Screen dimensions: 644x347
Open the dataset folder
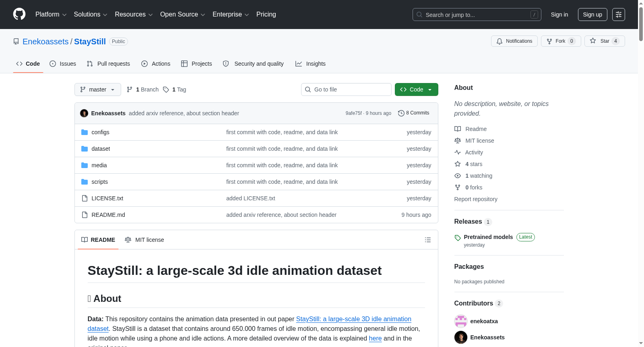click(x=101, y=149)
